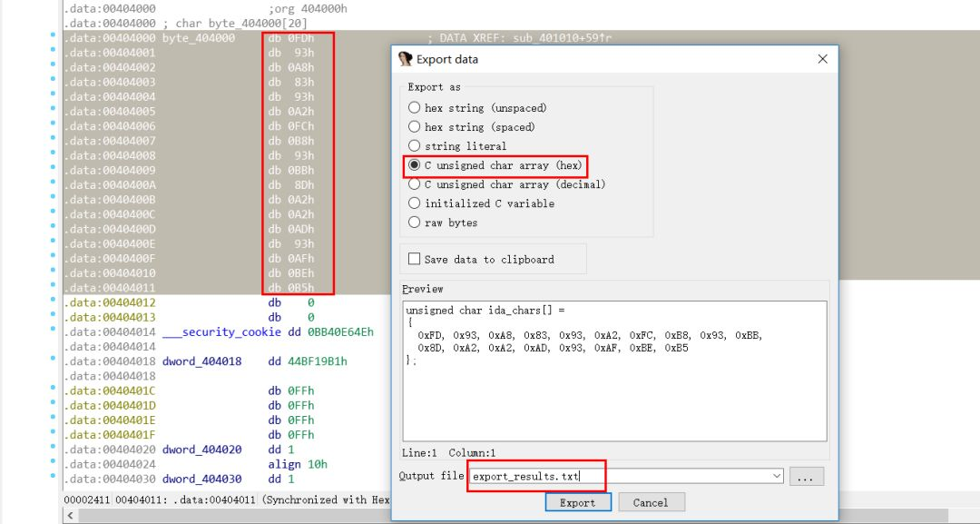Click address .data:0040401C line
The width and height of the screenshot is (980, 524).
click(110, 391)
